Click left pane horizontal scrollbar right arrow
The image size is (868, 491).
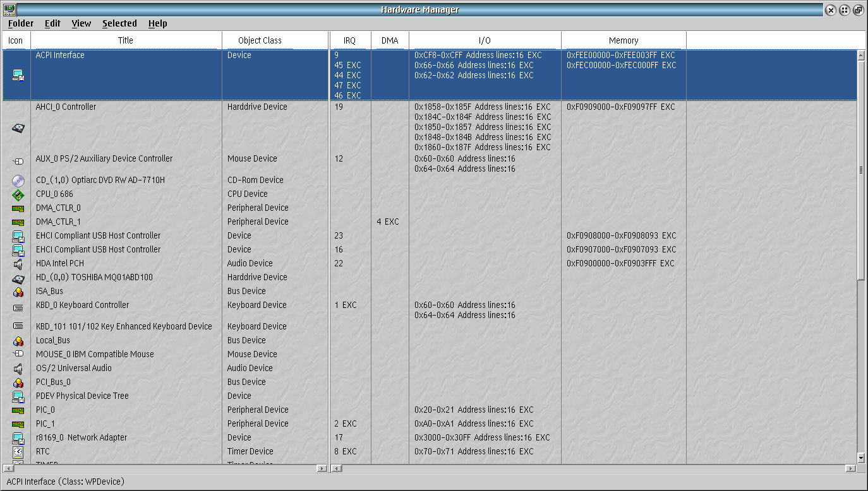(323, 468)
